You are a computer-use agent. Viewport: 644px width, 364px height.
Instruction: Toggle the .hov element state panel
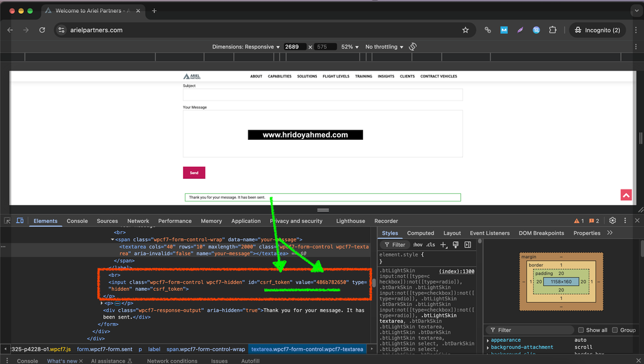point(418,245)
